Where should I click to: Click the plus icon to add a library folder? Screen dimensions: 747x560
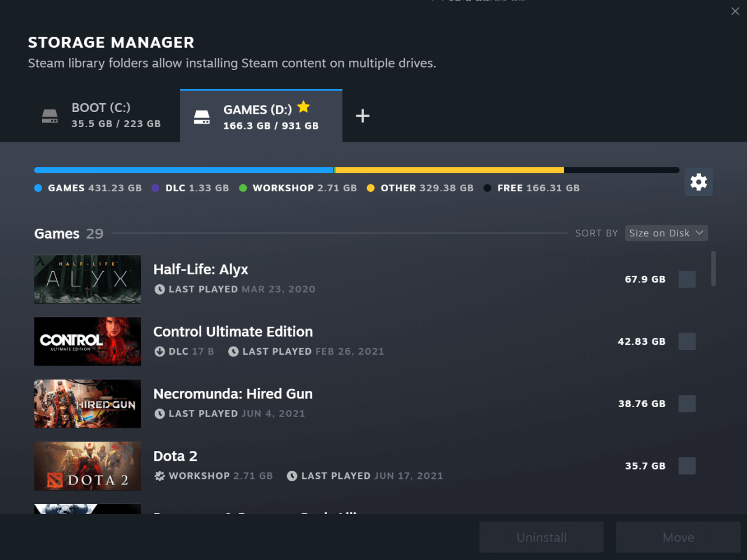point(362,116)
